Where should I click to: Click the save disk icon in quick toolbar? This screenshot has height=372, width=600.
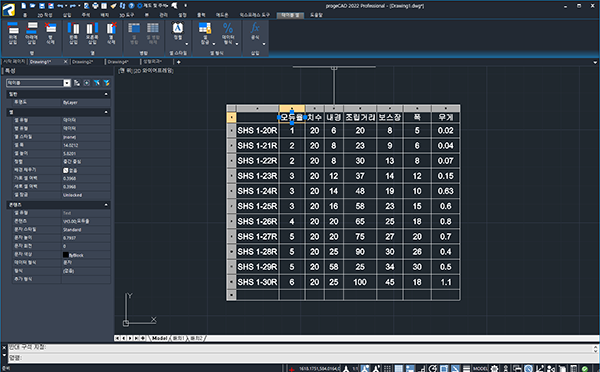(x=42, y=6)
